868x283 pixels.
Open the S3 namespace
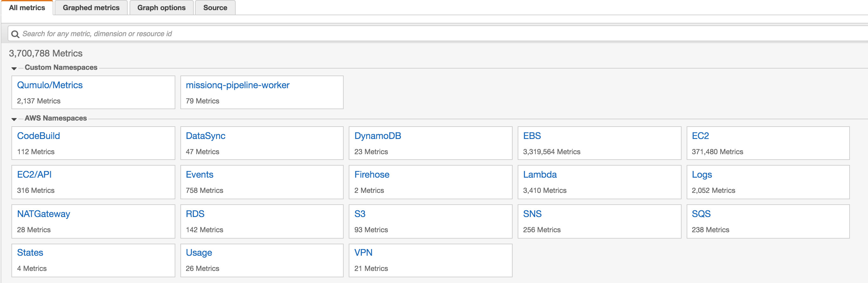tap(360, 214)
